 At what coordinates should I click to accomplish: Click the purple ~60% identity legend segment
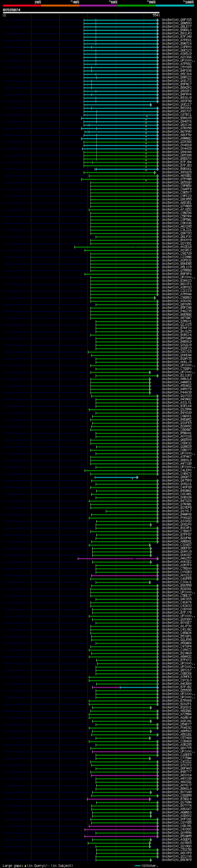pyautogui.click(x=98, y=6)
